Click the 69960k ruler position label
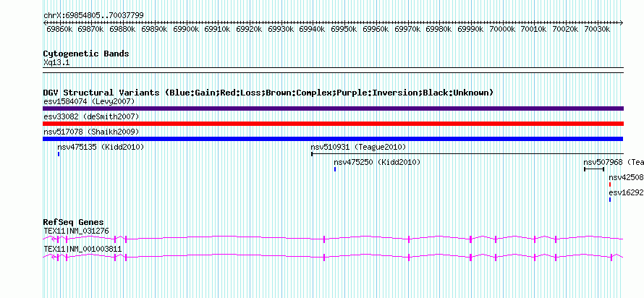 (376, 29)
